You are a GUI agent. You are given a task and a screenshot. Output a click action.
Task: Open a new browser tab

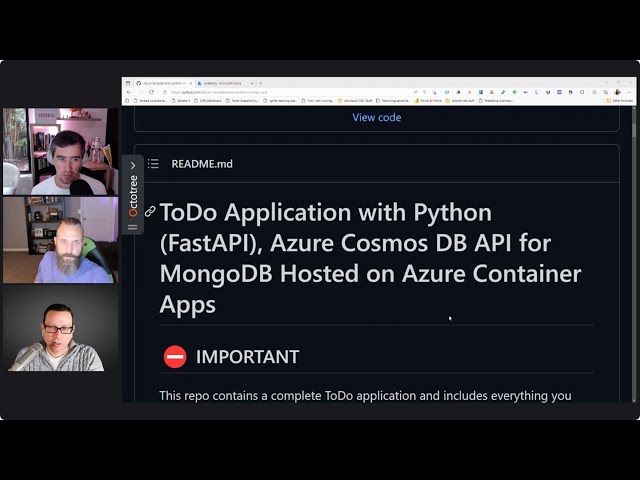pos(260,83)
